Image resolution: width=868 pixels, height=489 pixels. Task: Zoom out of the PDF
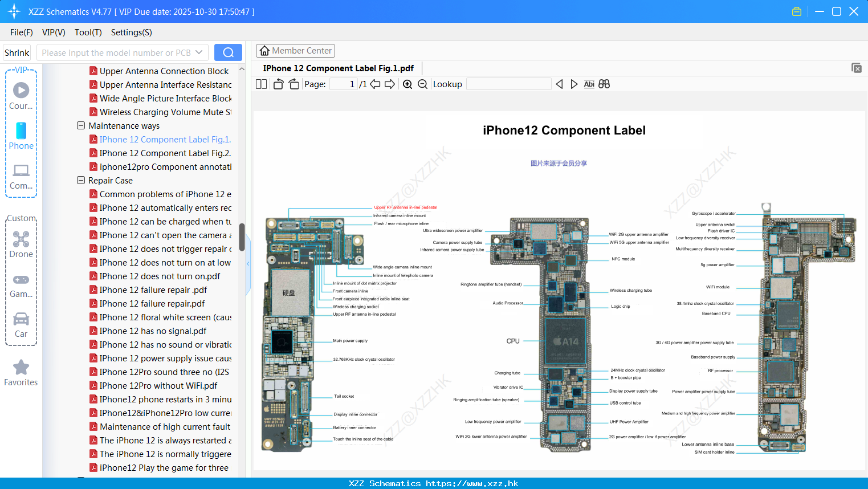(422, 84)
